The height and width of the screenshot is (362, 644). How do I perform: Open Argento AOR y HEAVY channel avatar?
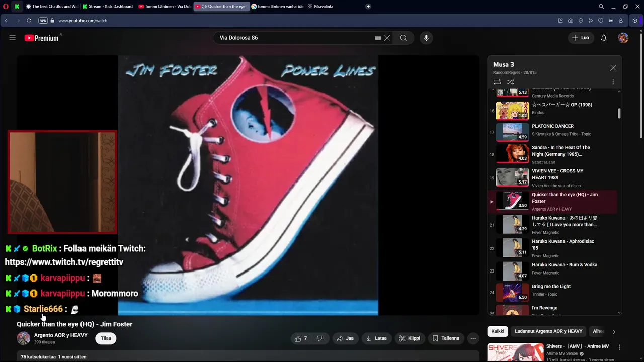click(x=24, y=338)
